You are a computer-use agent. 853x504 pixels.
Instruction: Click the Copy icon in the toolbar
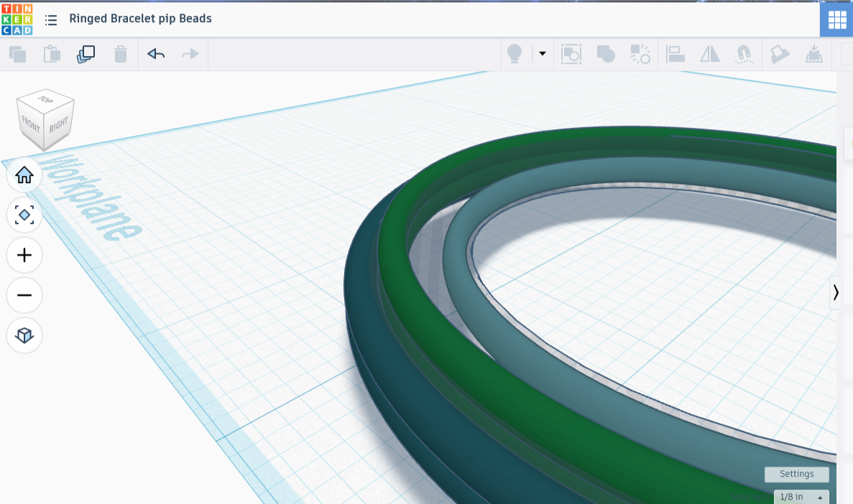pyautogui.click(x=17, y=54)
